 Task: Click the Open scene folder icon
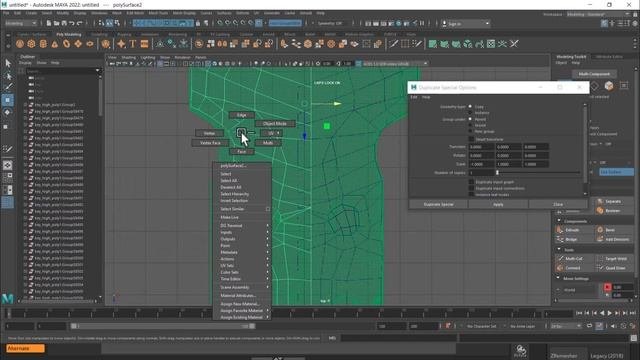[56, 23]
